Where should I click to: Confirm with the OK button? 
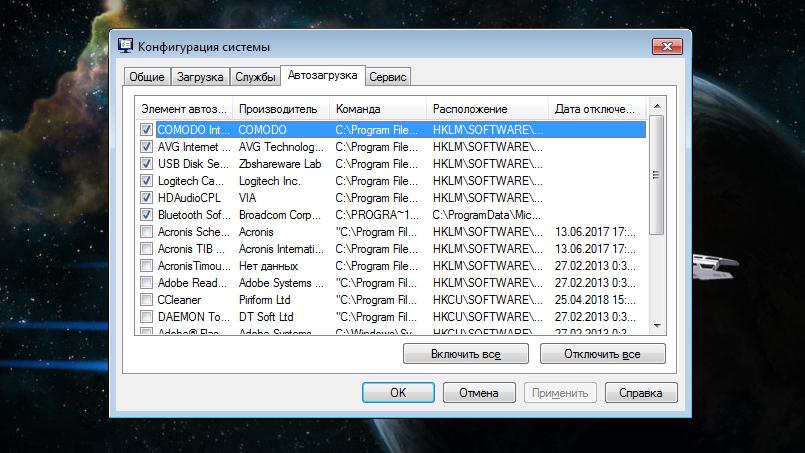pyautogui.click(x=398, y=392)
